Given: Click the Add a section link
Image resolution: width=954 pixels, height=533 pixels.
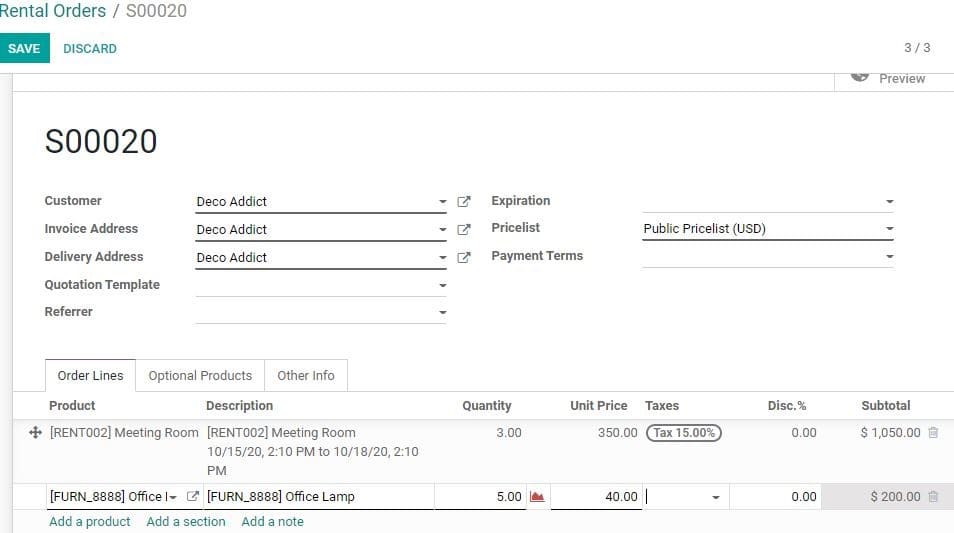Looking at the screenshot, I should (186, 521).
